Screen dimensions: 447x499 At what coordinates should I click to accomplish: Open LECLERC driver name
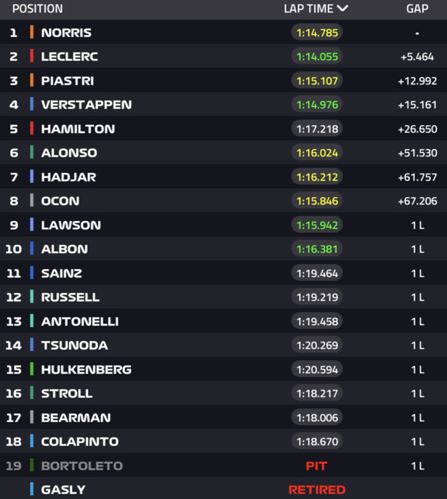(69, 57)
